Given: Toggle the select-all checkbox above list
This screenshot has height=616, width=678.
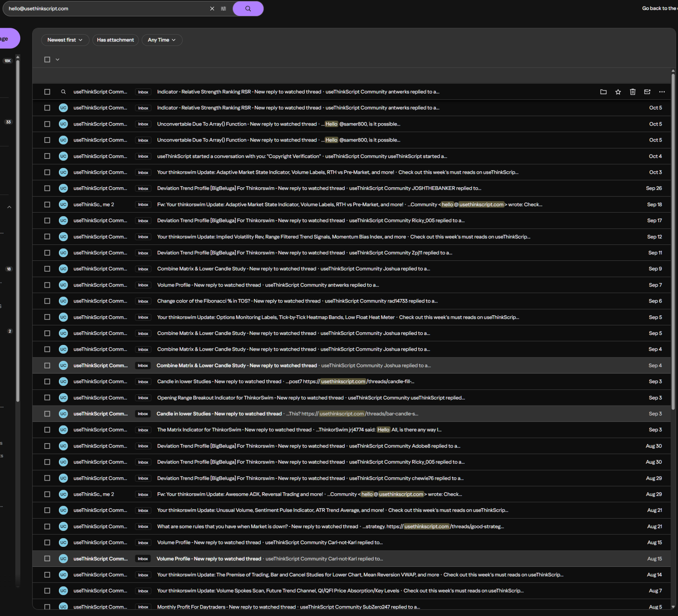Looking at the screenshot, I should (x=47, y=60).
